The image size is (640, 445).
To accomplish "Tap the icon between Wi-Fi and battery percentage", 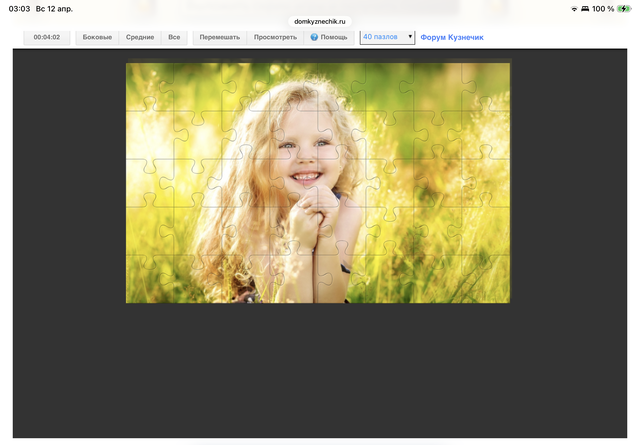I will click(585, 9).
